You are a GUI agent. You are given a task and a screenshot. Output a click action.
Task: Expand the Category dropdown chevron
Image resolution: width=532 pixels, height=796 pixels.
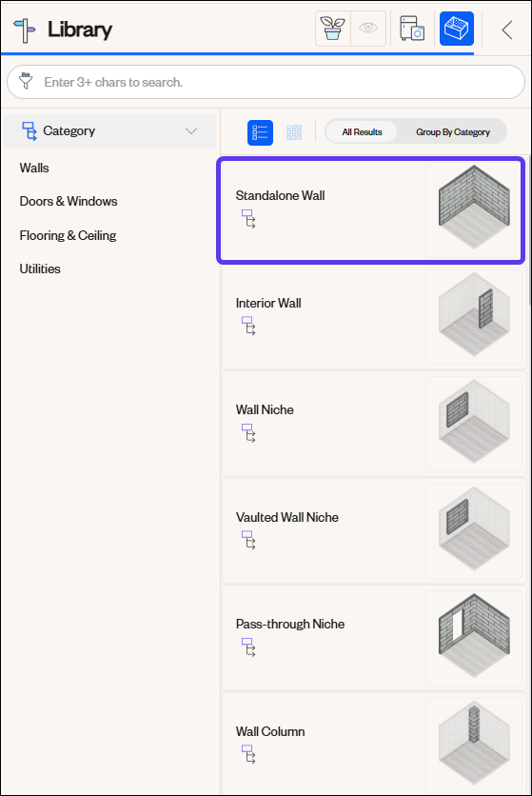[191, 131]
